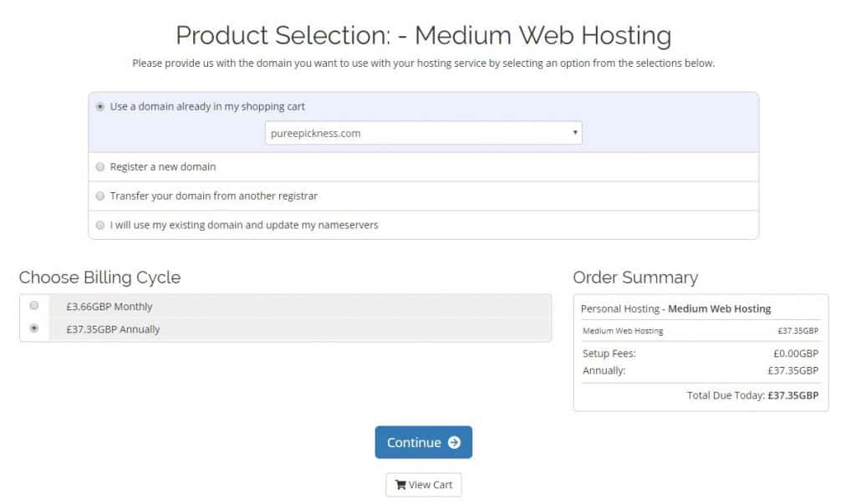Click the Personal Hosting title in summary
The image size is (856, 504).
coord(675,308)
